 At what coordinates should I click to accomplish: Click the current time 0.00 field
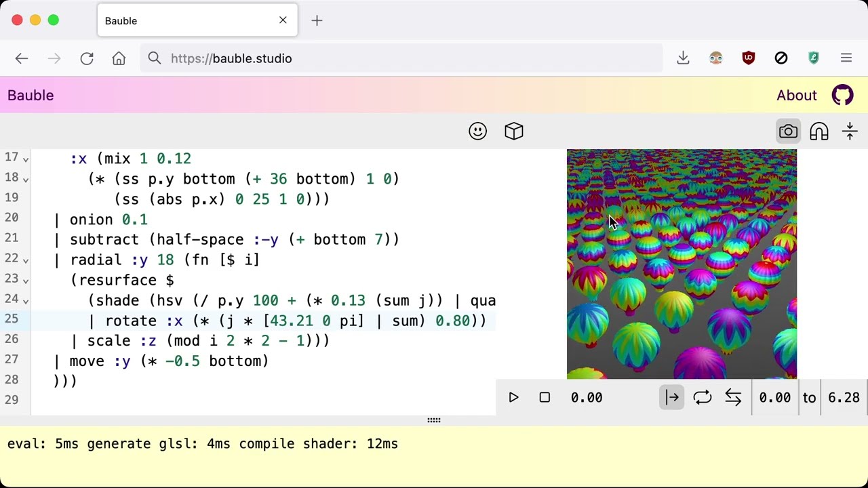point(587,398)
